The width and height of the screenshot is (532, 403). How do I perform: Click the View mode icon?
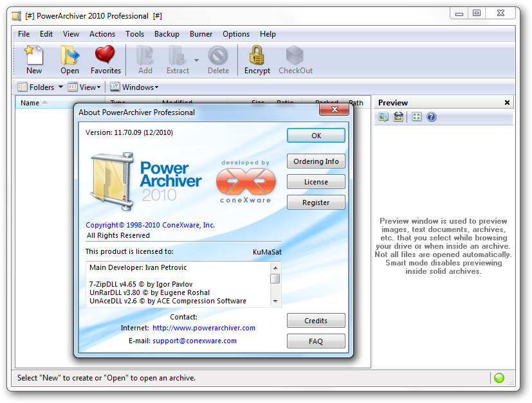click(x=72, y=87)
